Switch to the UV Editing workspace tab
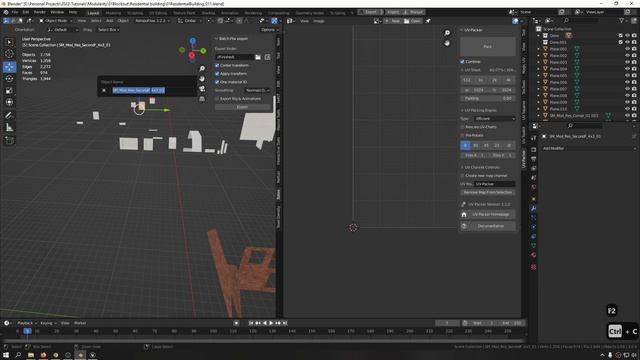 158,13
